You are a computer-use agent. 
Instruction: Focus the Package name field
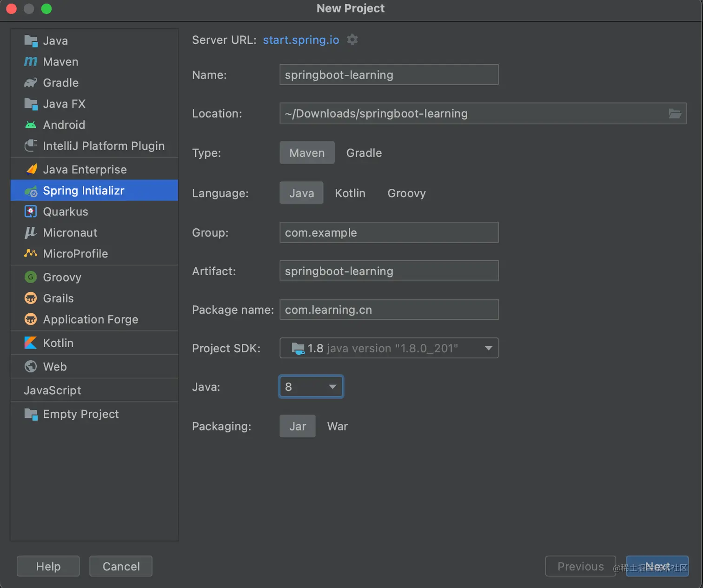coord(389,310)
